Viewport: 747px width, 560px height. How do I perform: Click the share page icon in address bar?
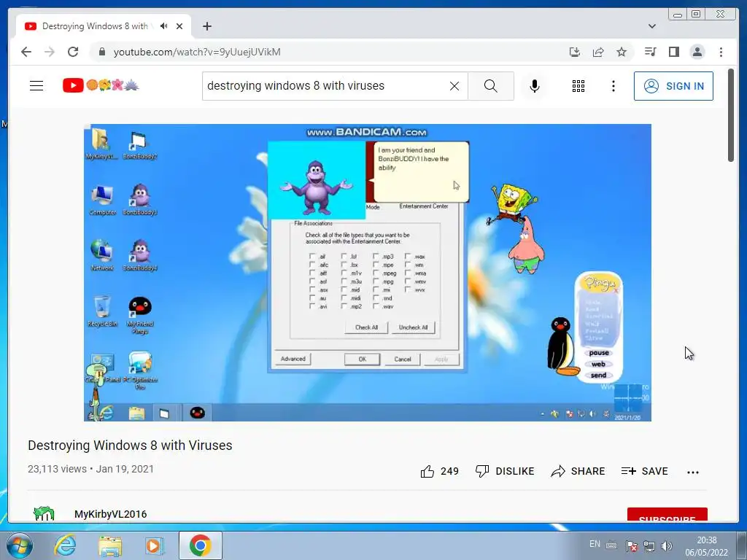tap(598, 52)
